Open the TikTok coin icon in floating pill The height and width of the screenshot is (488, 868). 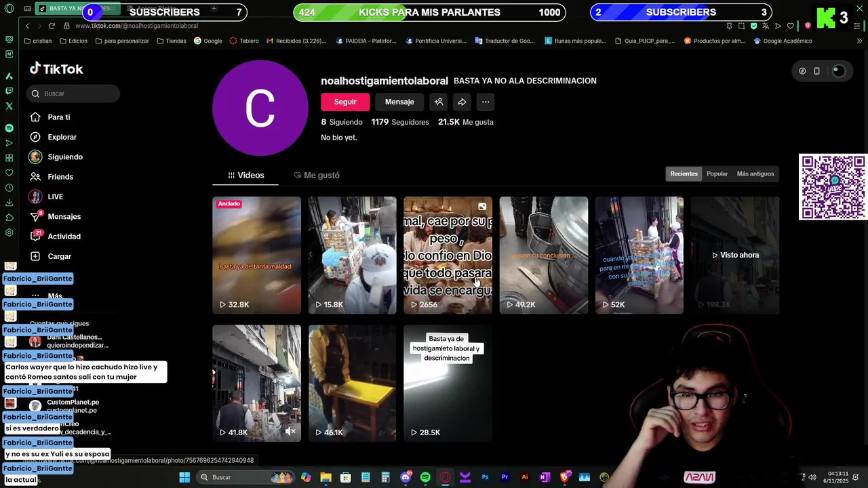[802, 71]
